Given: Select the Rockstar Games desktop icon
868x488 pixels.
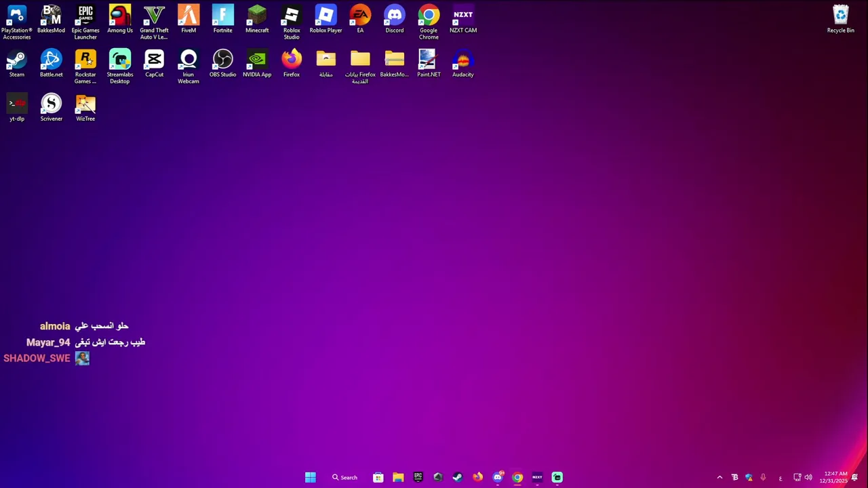Looking at the screenshot, I should [85, 67].
